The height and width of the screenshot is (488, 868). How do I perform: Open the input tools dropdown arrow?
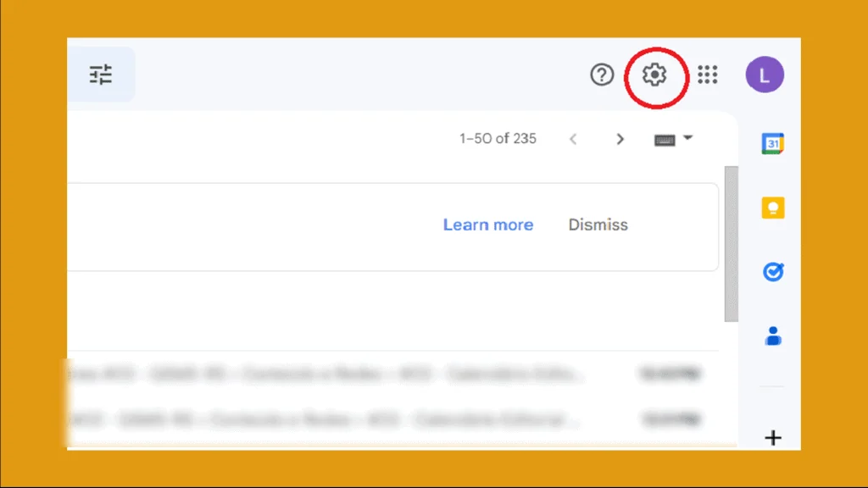coord(688,139)
